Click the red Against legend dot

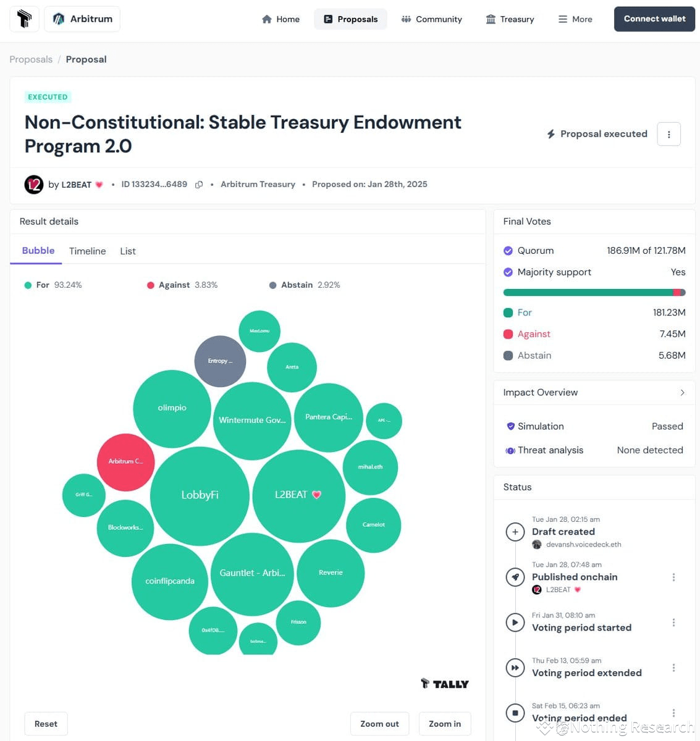point(150,285)
